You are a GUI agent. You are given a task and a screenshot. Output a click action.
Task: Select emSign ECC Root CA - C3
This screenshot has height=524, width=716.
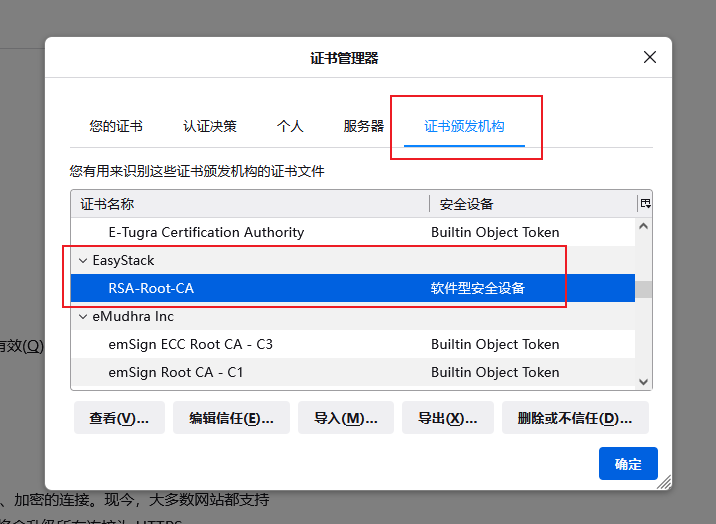(x=190, y=344)
